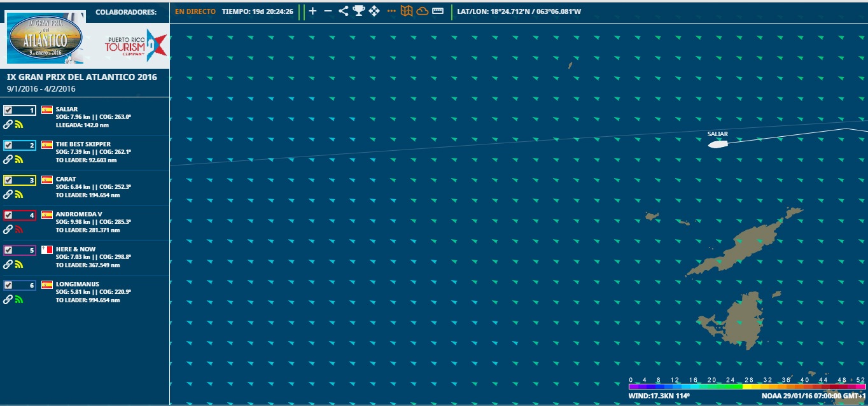
Task: Open the folded map layers icon
Action: (406, 11)
